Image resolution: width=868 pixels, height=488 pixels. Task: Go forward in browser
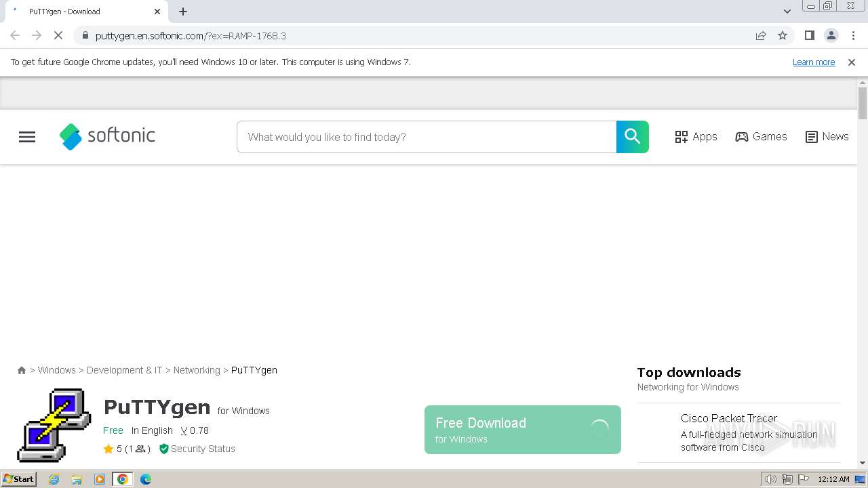37,35
